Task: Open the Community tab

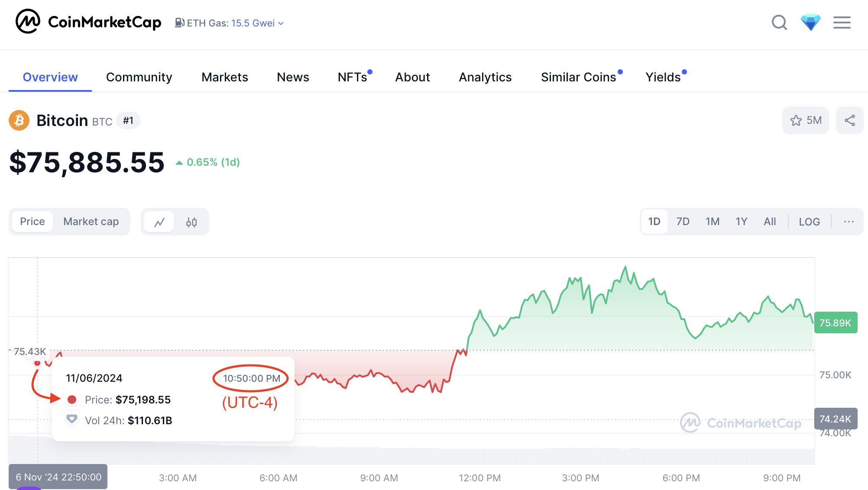Action: pos(139,77)
